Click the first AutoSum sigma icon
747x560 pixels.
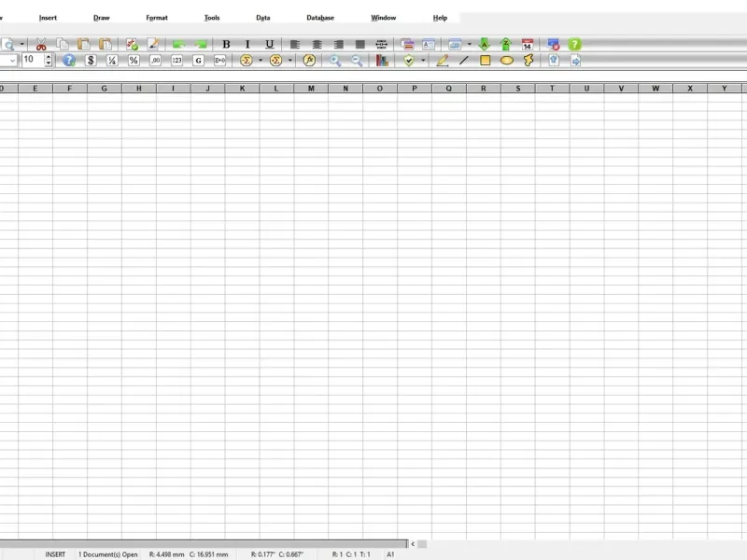247,61
